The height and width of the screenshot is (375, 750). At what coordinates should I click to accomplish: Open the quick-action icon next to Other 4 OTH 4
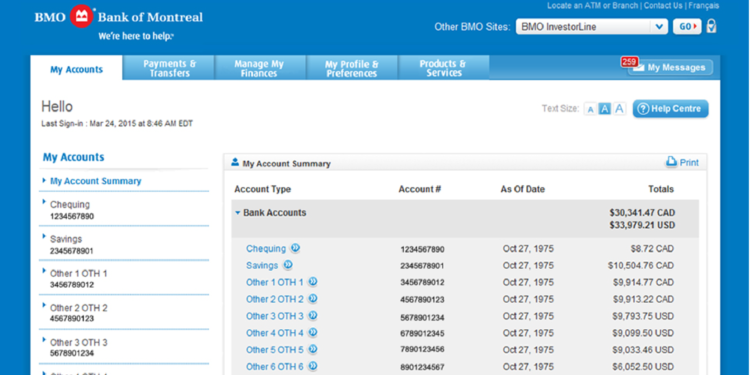(313, 332)
